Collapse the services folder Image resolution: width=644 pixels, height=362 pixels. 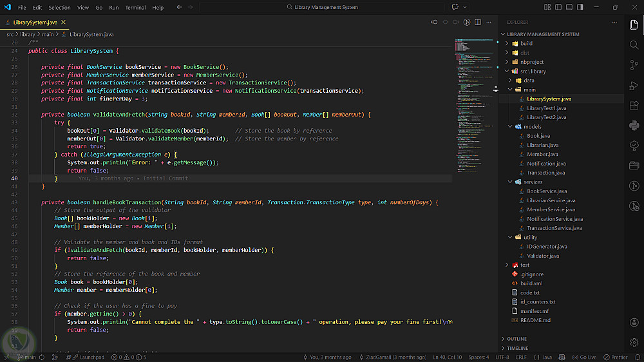[533, 182]
